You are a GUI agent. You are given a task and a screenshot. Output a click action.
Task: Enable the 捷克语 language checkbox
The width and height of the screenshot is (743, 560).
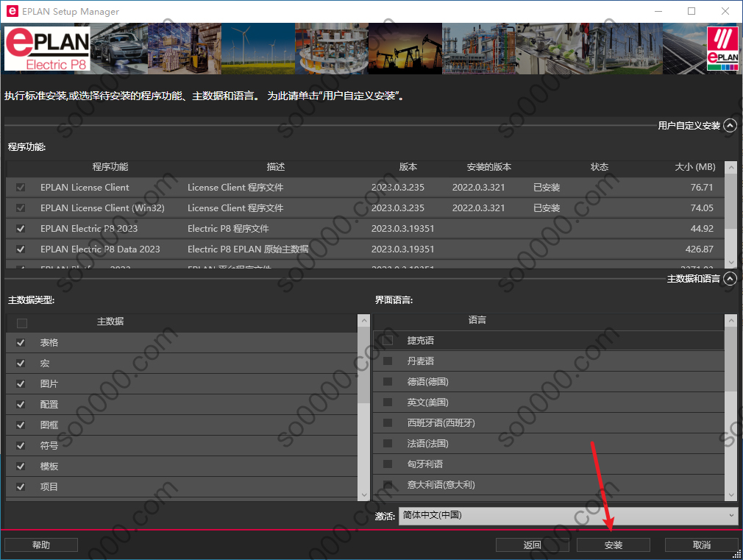pyautogui.click(x=388, y=341)
